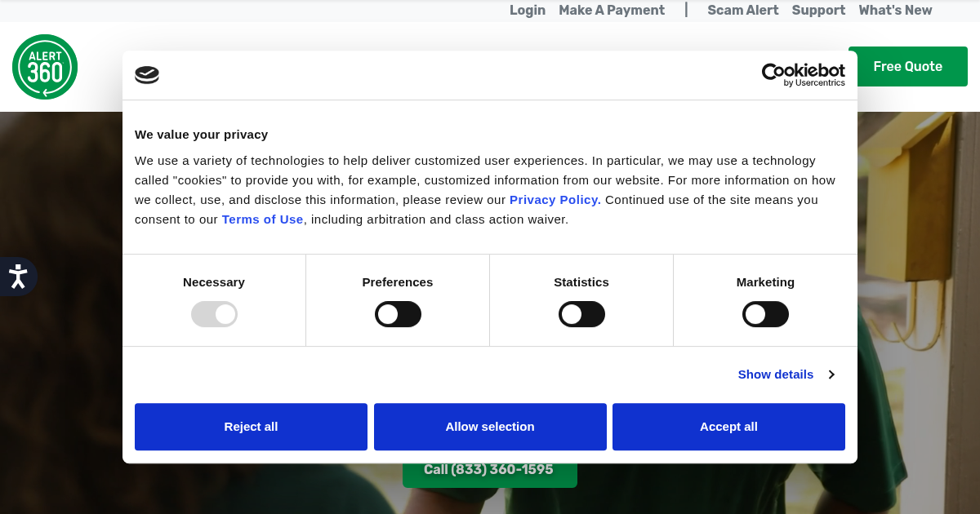980x514 pixels.
Task: Click the Allow selection button
Action: (490, 427)
